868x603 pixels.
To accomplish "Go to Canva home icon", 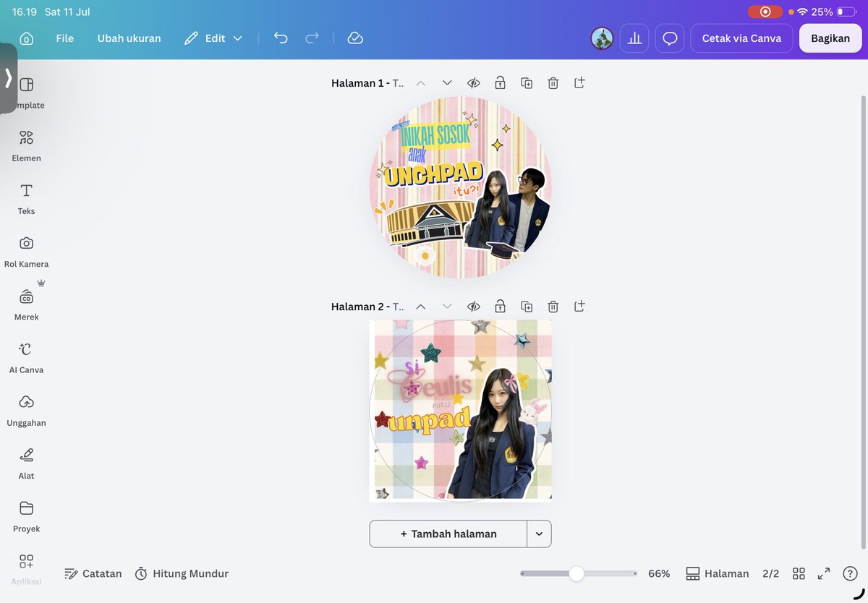I will 27,38.
